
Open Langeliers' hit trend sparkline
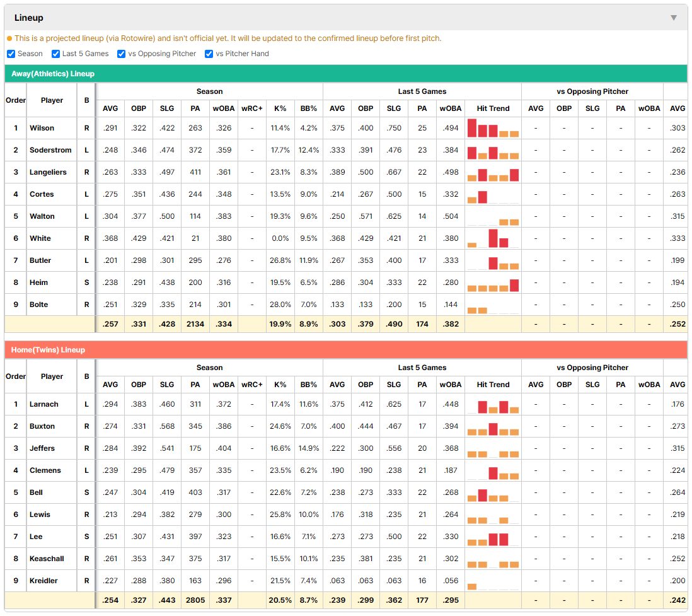493,172
